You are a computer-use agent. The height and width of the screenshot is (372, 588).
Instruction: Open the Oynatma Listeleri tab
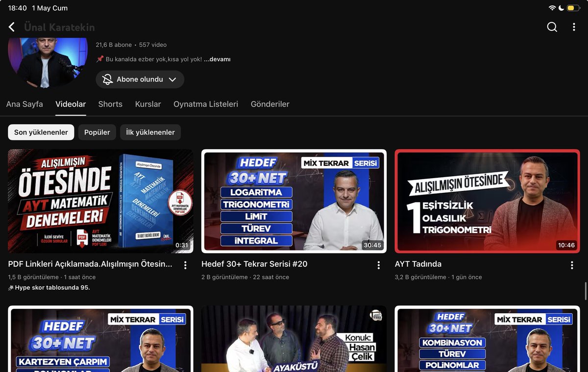pos(206,104)
